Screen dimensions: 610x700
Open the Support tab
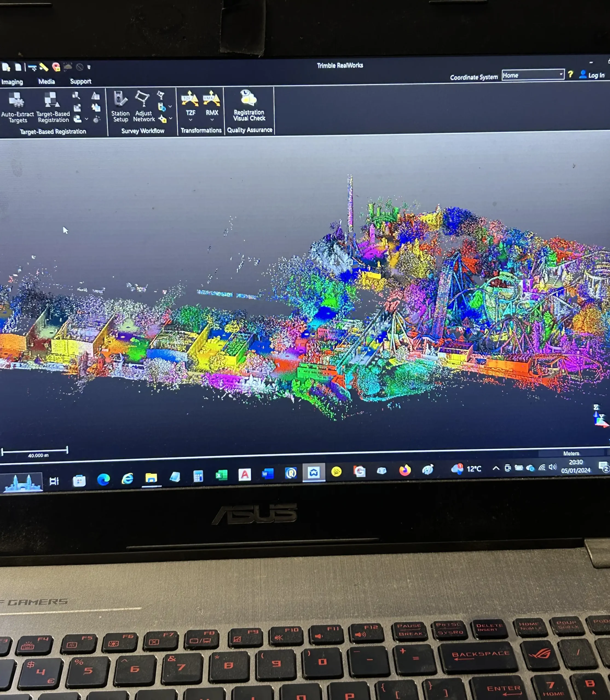[81, 82]
